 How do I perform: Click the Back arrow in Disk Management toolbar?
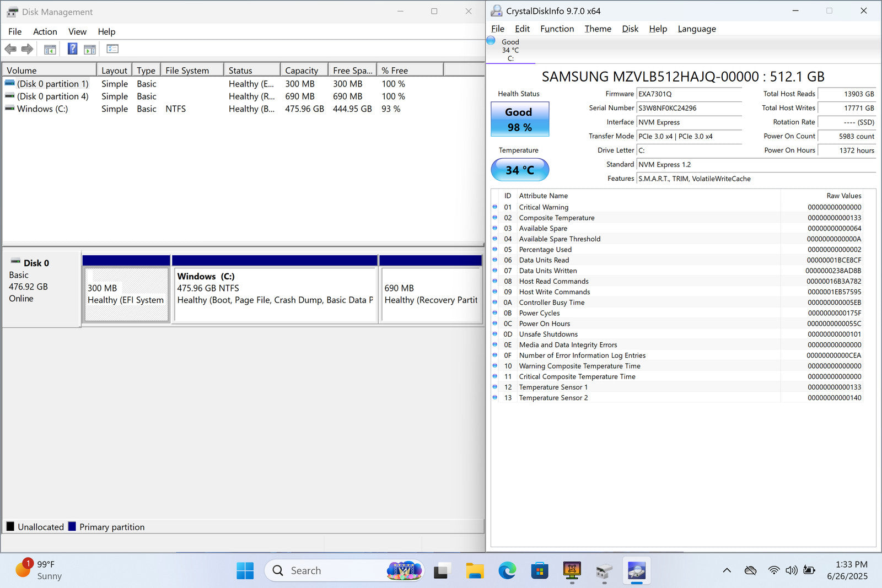[x=10, y=50]
